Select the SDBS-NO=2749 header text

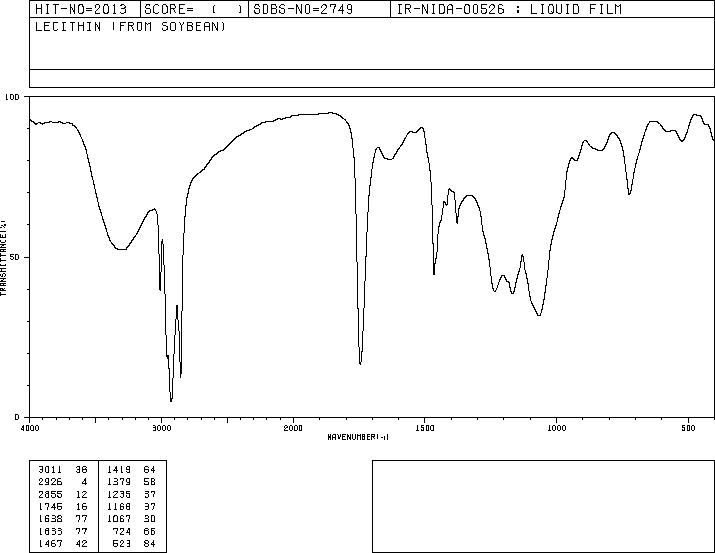[x=303, y=9]
